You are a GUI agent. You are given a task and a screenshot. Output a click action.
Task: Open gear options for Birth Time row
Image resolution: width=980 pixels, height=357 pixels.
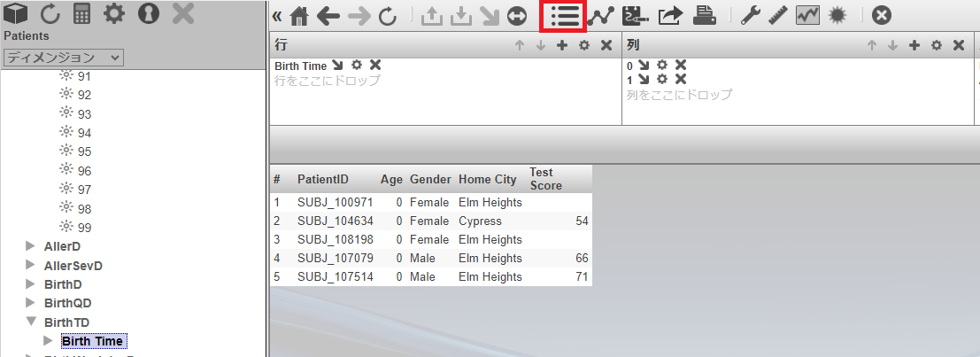coord(357,66)
